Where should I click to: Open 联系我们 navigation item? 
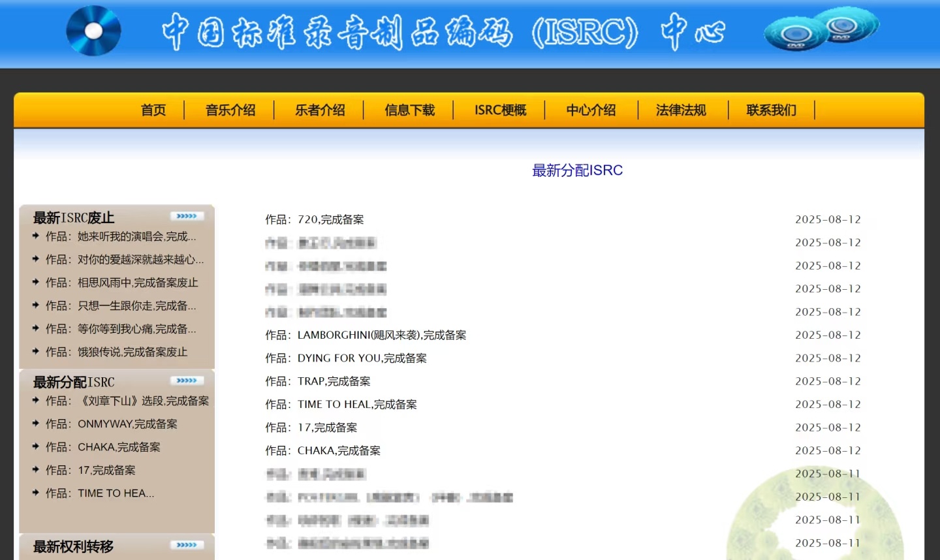(x=772, y=110)
